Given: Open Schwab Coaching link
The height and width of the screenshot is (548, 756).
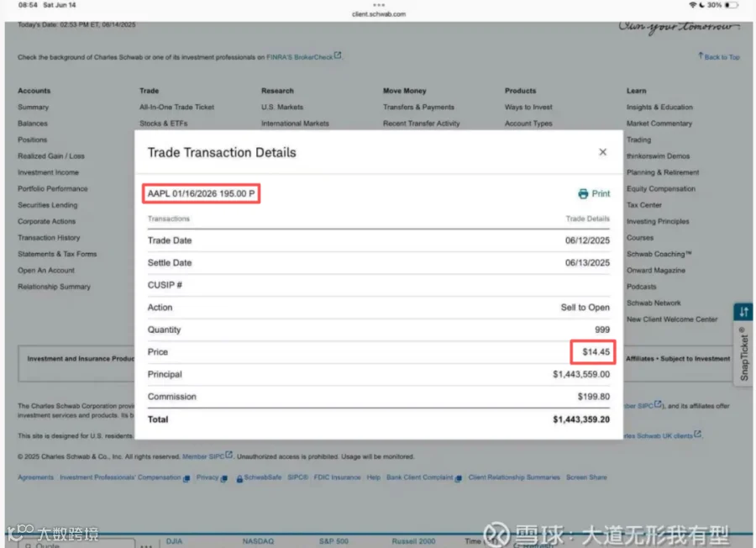Looking at the screenshot, I should tap(659, 254).
